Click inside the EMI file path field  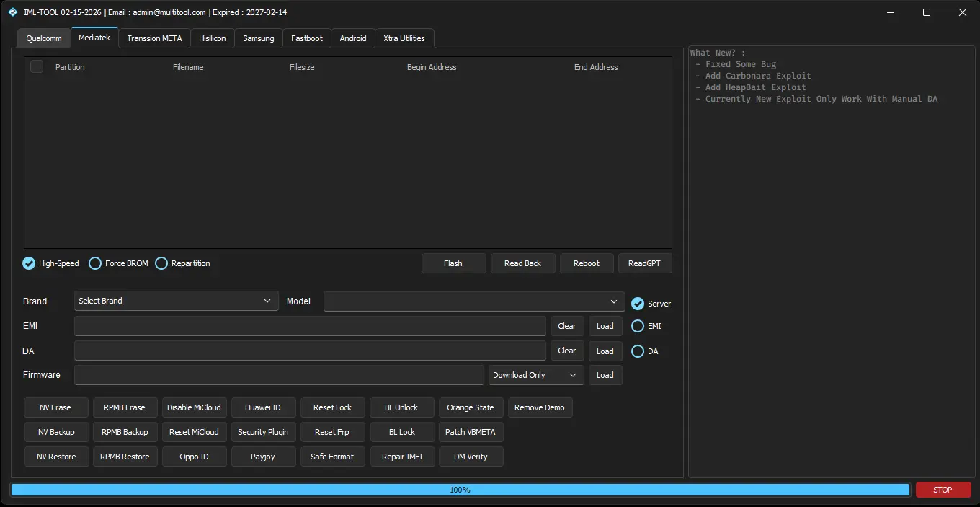click(310, 326)
